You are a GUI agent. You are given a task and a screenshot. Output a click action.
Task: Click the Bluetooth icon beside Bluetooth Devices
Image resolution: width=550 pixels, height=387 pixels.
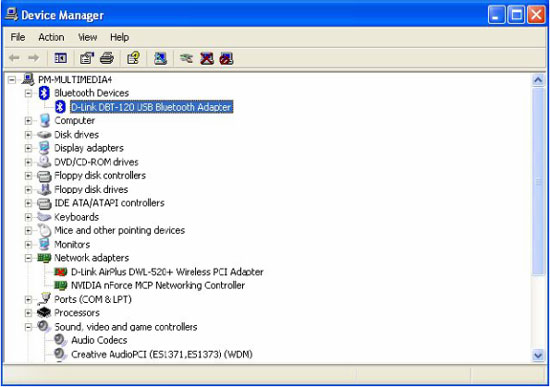coord(44,93)
